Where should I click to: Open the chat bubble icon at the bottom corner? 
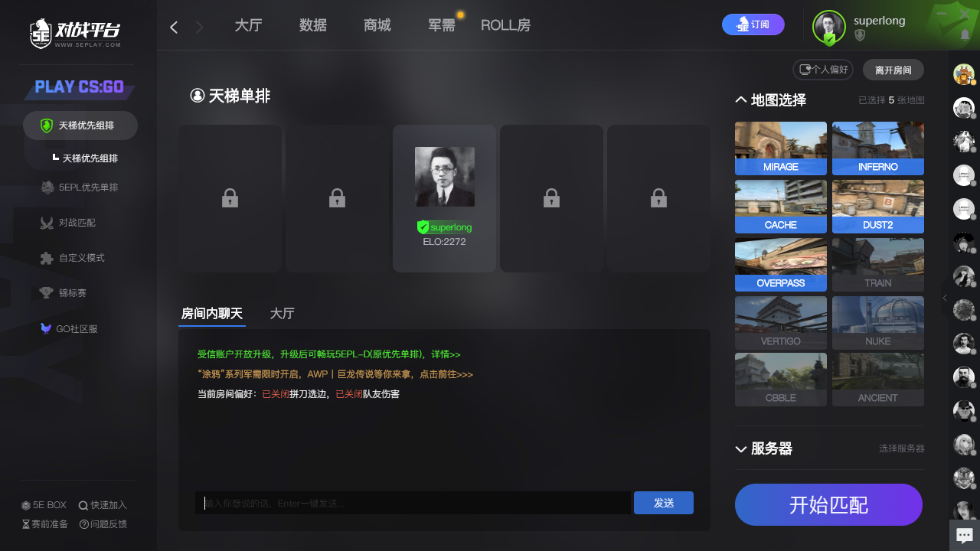click(x=965, y=536)
